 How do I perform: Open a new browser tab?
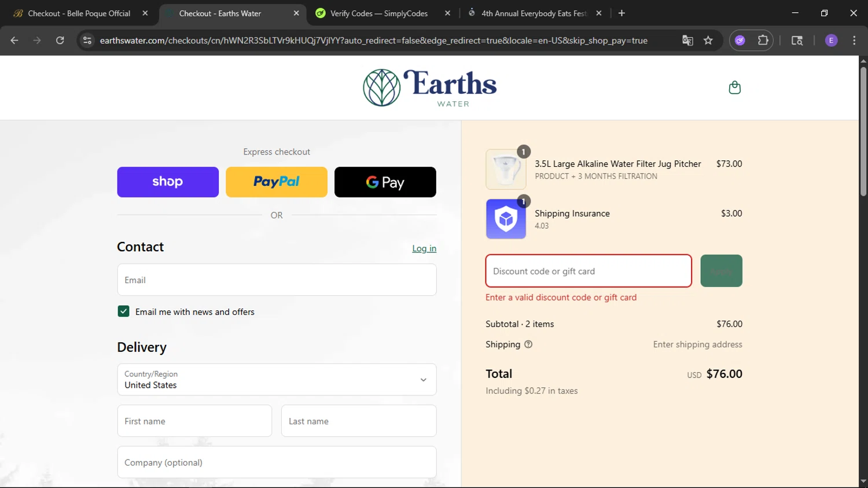[x=621, y=13]
